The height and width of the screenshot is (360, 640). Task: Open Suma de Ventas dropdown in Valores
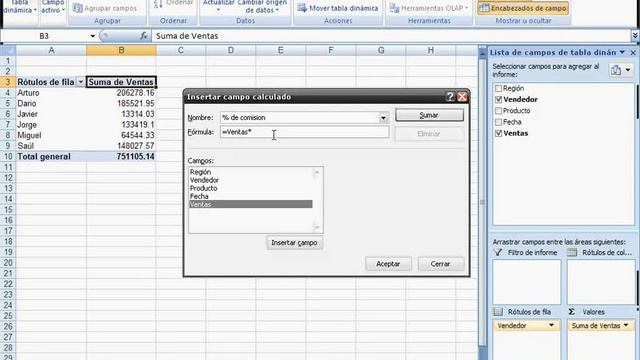626,325
